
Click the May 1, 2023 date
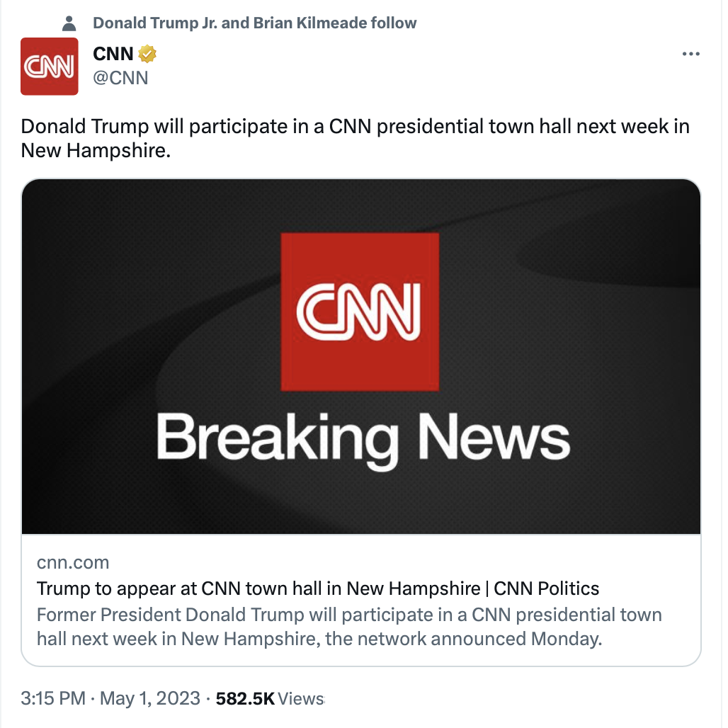pyautogui.click(x=150, y=698)
